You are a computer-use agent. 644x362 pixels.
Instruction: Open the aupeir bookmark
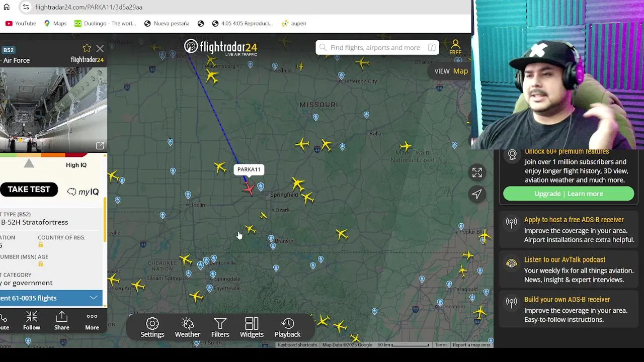294,23
